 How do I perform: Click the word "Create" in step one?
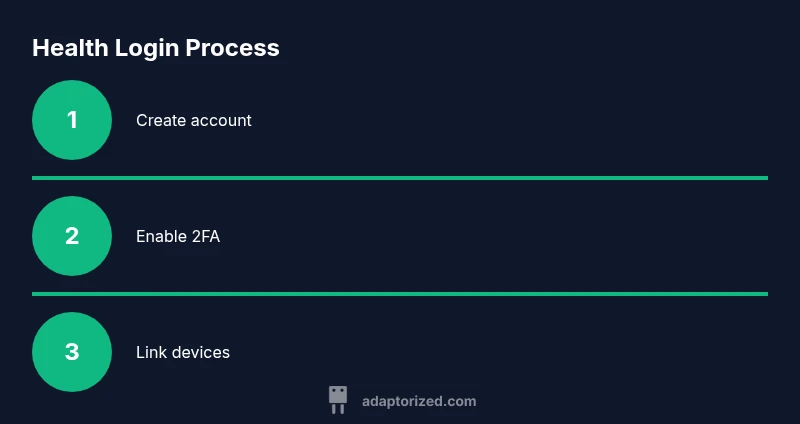161,120
